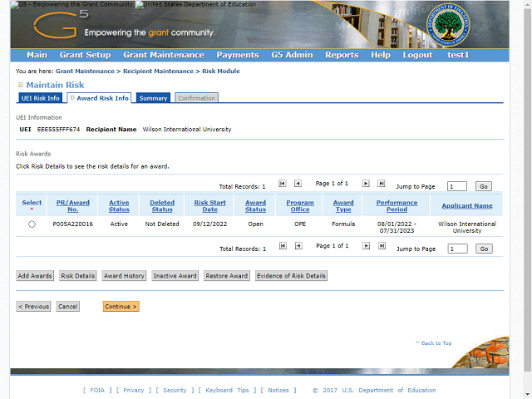The image size is (532, 399).
Task: Go to last page in bottom pager
Action: tap(382, 246)
